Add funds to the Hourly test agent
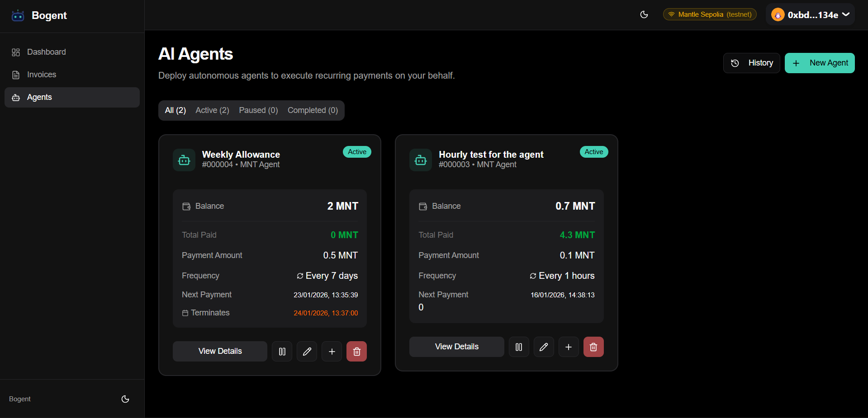 coord(569,347)
